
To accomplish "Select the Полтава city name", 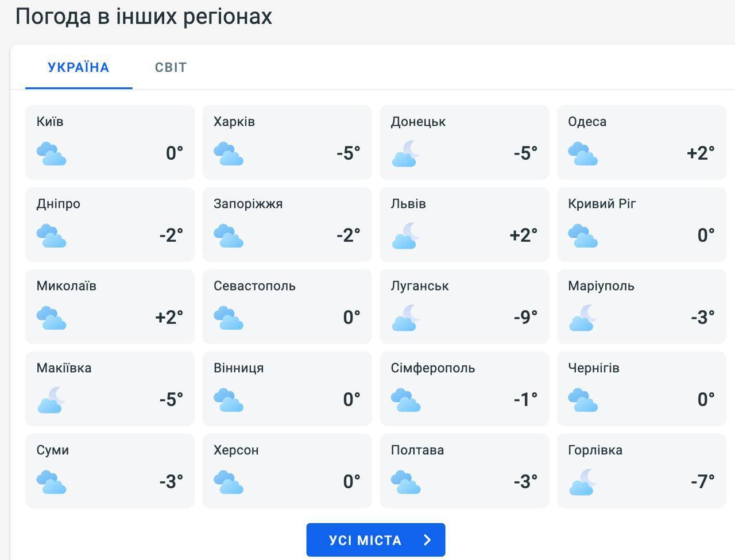I will [417, 450].
